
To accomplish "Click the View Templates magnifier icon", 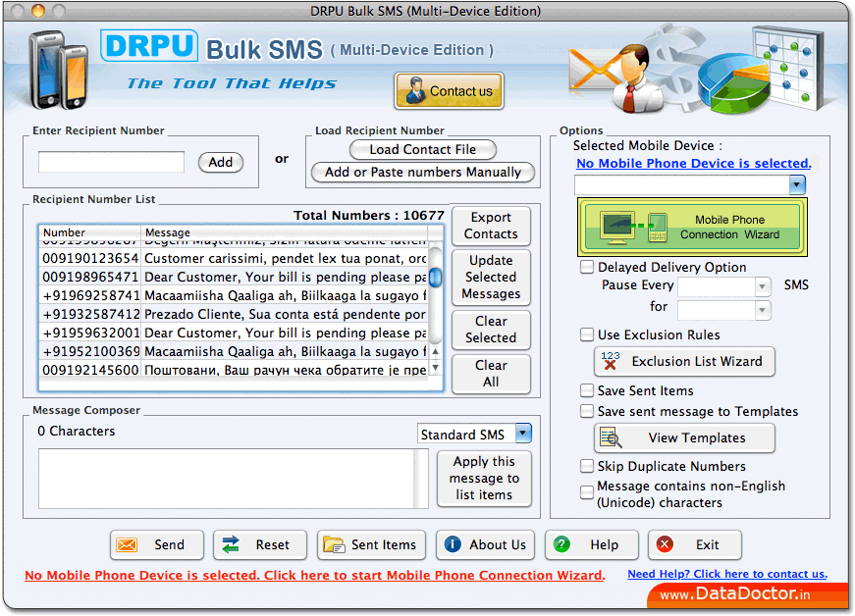I will [x=611, y=437].
